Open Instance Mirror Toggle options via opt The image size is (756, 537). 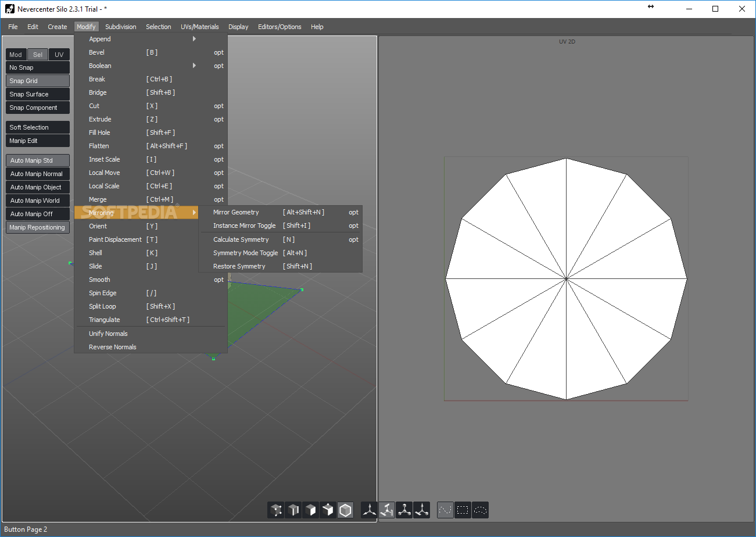tap(353, 225)
